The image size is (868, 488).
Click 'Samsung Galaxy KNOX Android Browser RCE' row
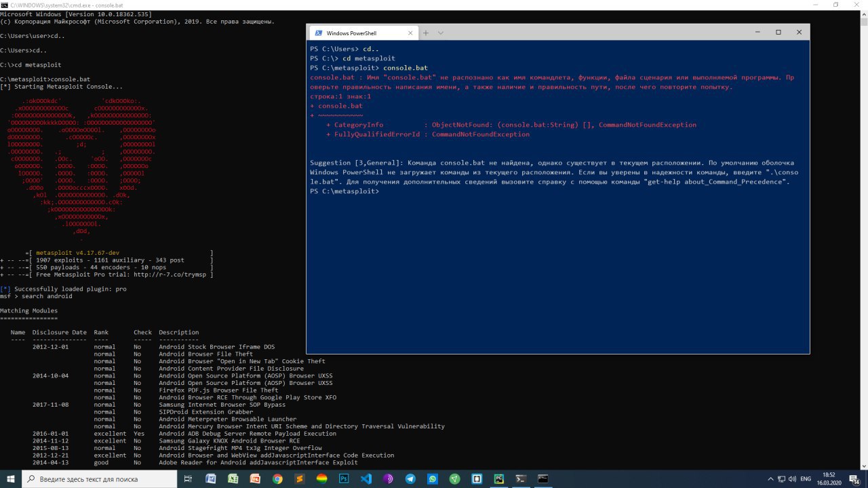click(x=229, y=441)
